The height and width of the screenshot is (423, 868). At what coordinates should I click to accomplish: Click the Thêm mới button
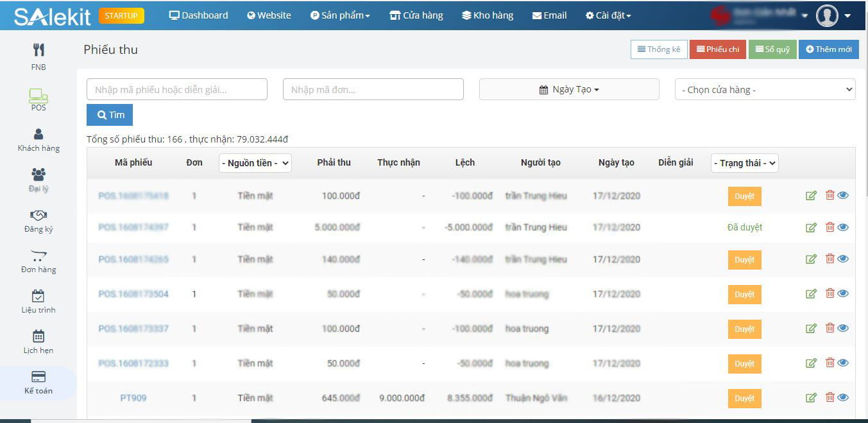pyautogui.click(x=828, y=49)
